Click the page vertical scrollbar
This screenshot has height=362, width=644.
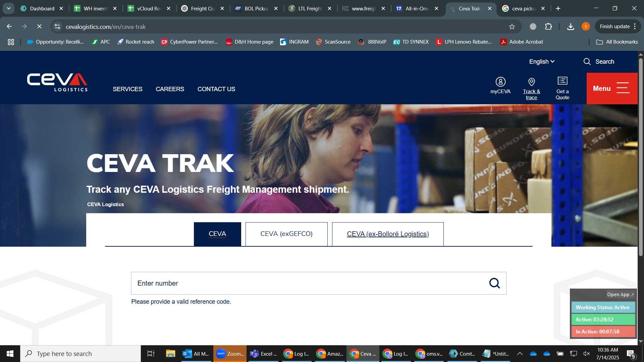pyautogui.click(x=641, y=158)
